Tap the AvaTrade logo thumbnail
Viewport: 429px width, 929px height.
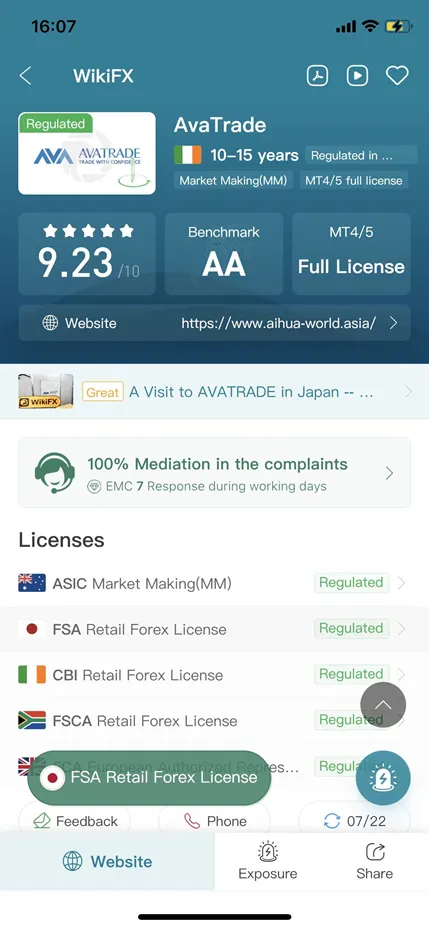pyautogui.click(x=87, y=153)
